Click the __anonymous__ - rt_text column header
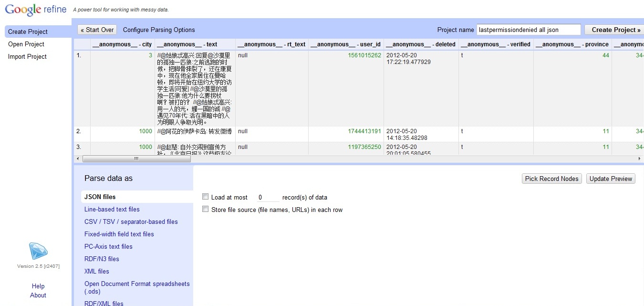Image resolution: width=644 pixels, height=306 pixels. [x=271, y=44]
